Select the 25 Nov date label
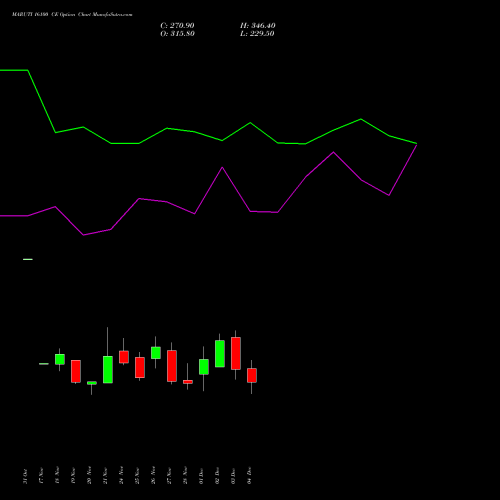Image resolution: width=500 pixels, height=500 pixels. pos(137,476)
